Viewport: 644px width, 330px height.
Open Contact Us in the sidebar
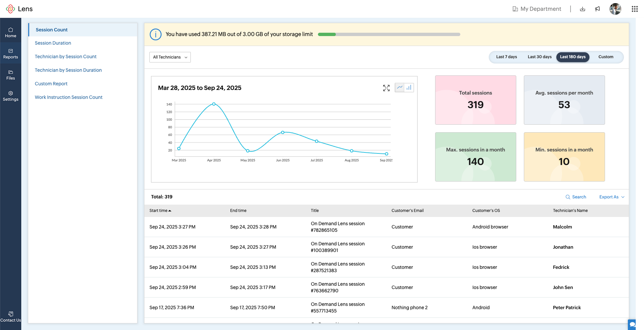(x=11, y=316)
